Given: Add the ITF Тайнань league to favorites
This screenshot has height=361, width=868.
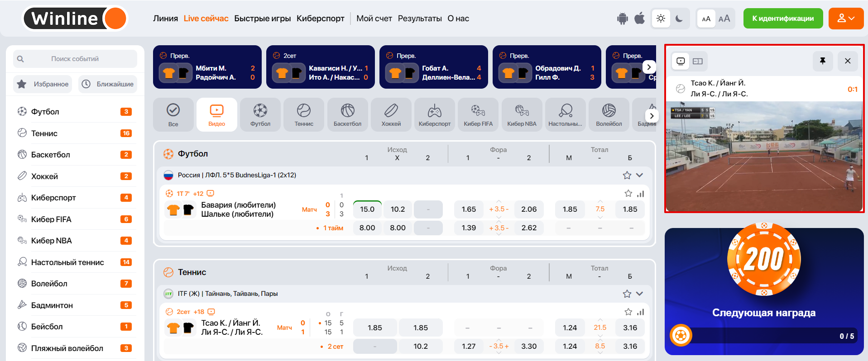Looking at the screenshot, I should [627, 294].
